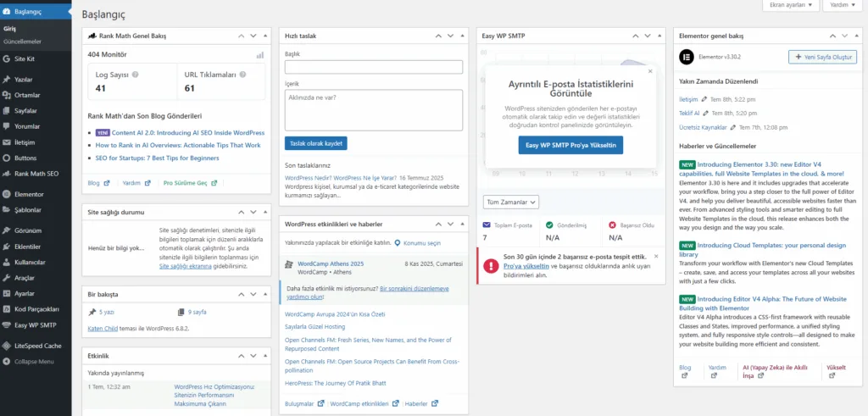Open the Yardım dropdown tab

coord(841,5)
